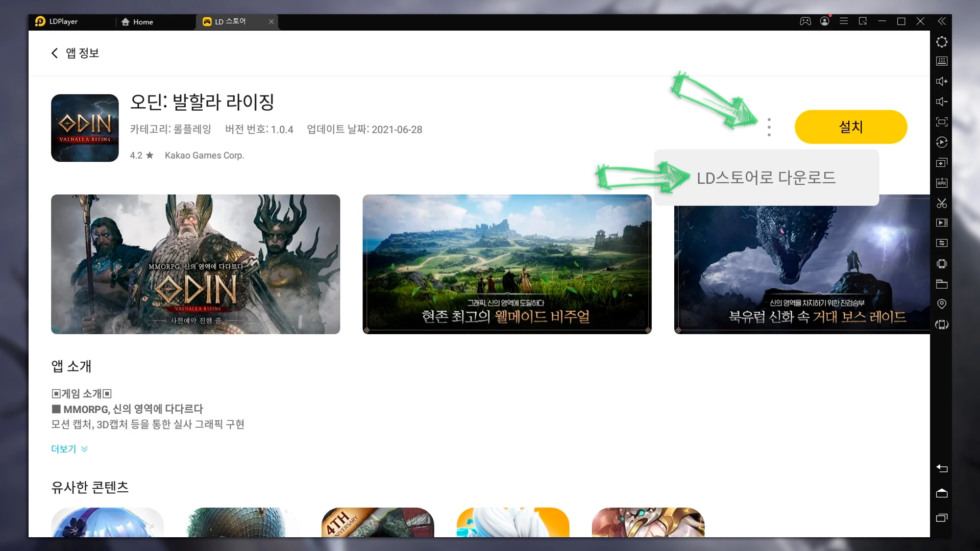The width and height of the screenshot is (980, 551).
Task: Open the three-dot more options menu
Action: [x=769, y=127]
